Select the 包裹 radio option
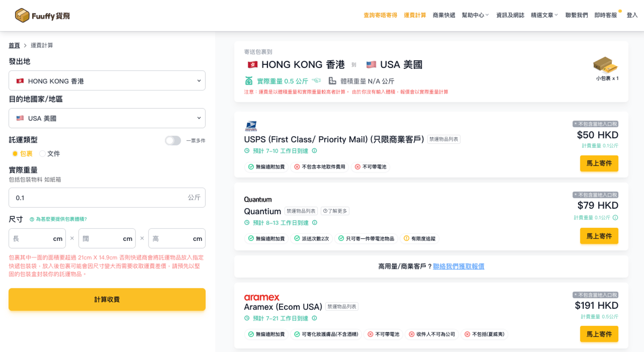Viewport: 644px width, 352px height. tap(15, 154)
